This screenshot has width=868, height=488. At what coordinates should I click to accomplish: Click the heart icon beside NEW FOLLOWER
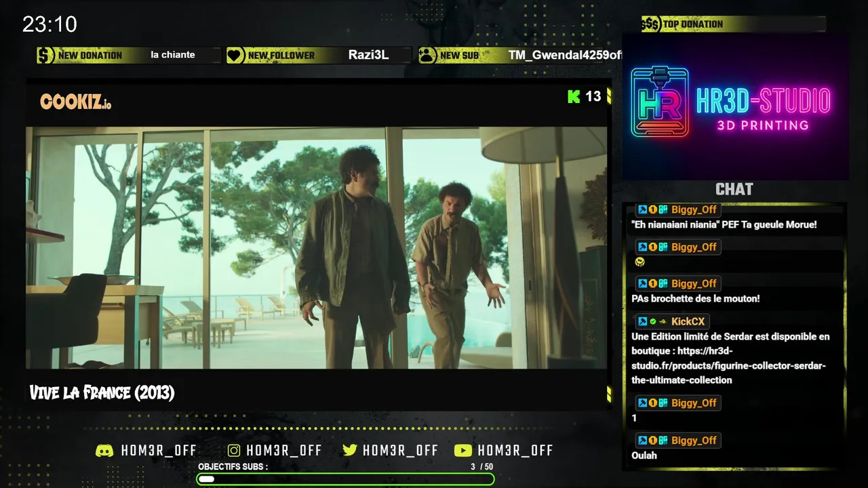point(235,56)
